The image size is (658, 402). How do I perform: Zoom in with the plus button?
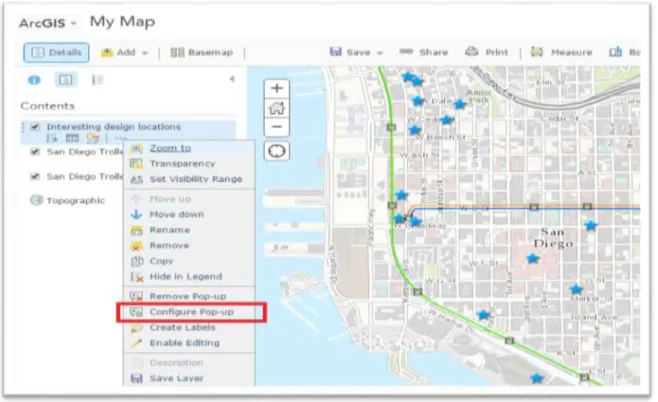pos(277,89)
